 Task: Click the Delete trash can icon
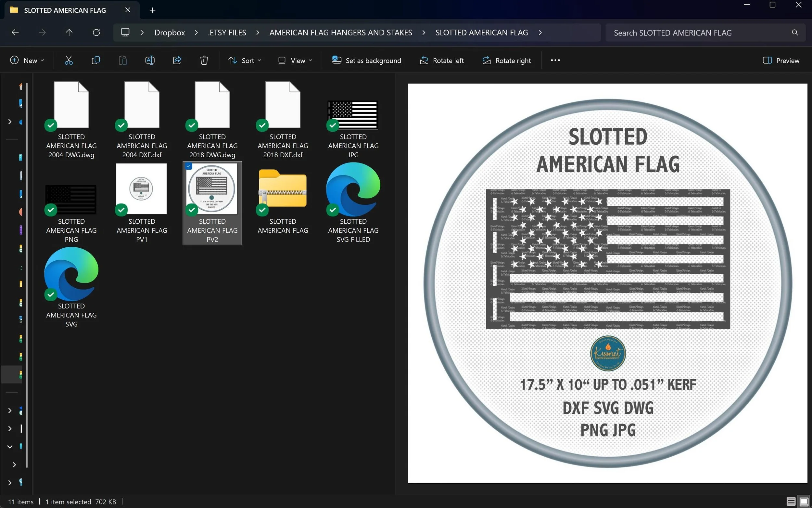coord(204,60)
